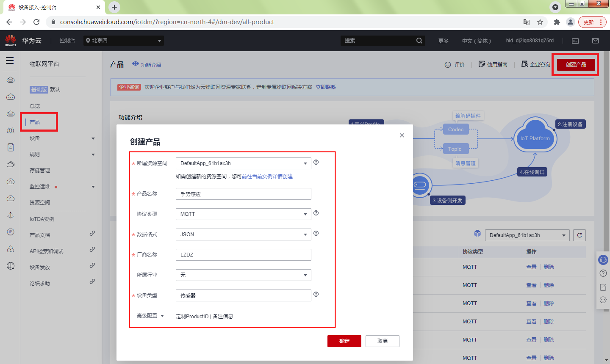Close the 创建产品 dialog with X

tap(402, 135)
